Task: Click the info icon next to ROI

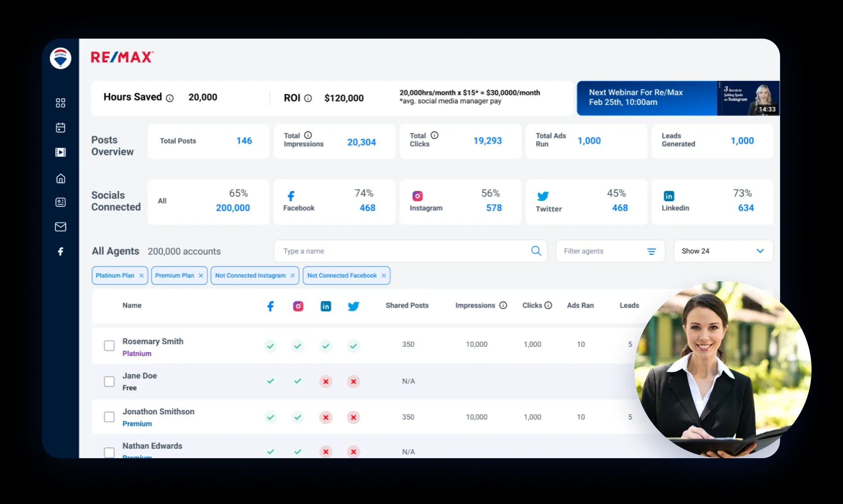Action: click(308, 98)
